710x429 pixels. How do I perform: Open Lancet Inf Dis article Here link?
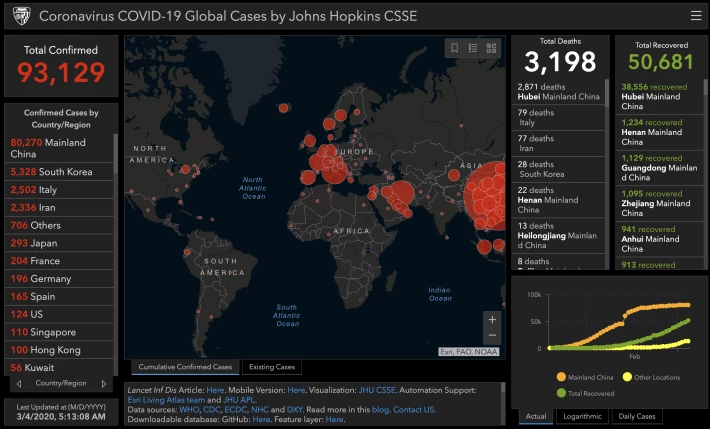tap(215, 390)
